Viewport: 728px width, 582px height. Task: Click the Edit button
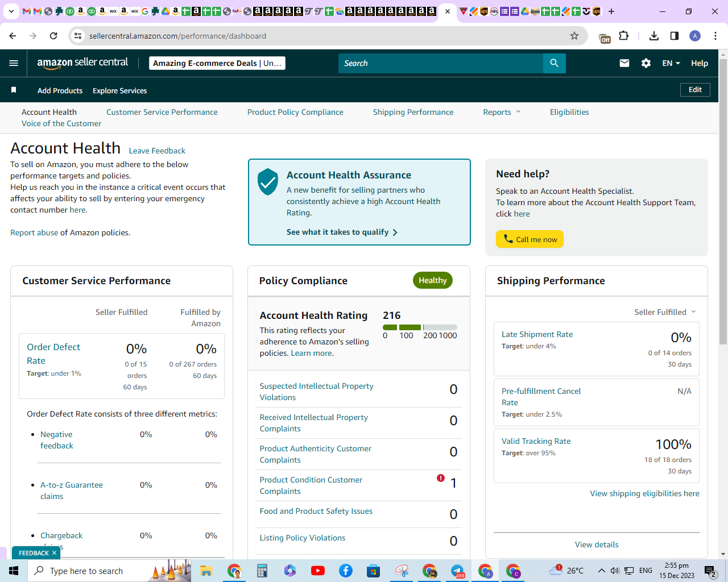[x=695, y=90]
